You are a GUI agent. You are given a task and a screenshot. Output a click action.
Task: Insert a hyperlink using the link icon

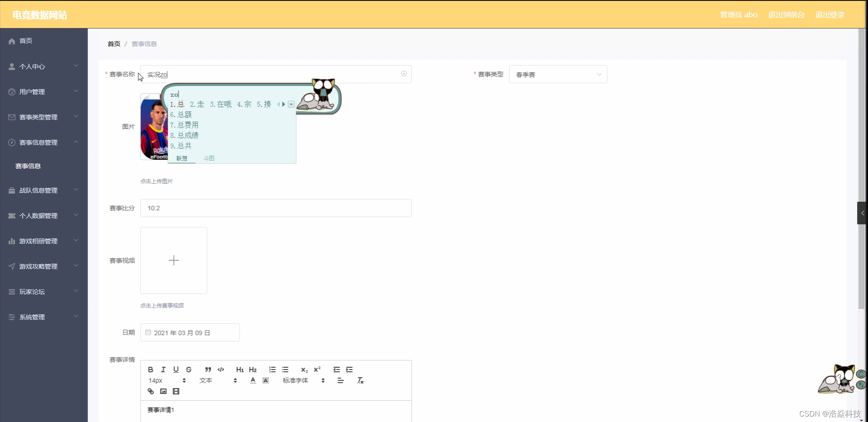pyautogui.click(x=151, y=391)
